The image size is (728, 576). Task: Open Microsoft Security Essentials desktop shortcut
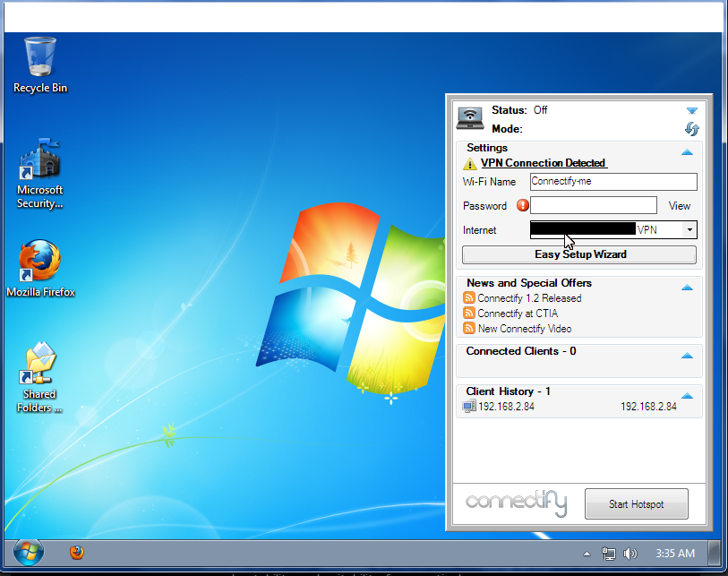click(x=39, y=173)
